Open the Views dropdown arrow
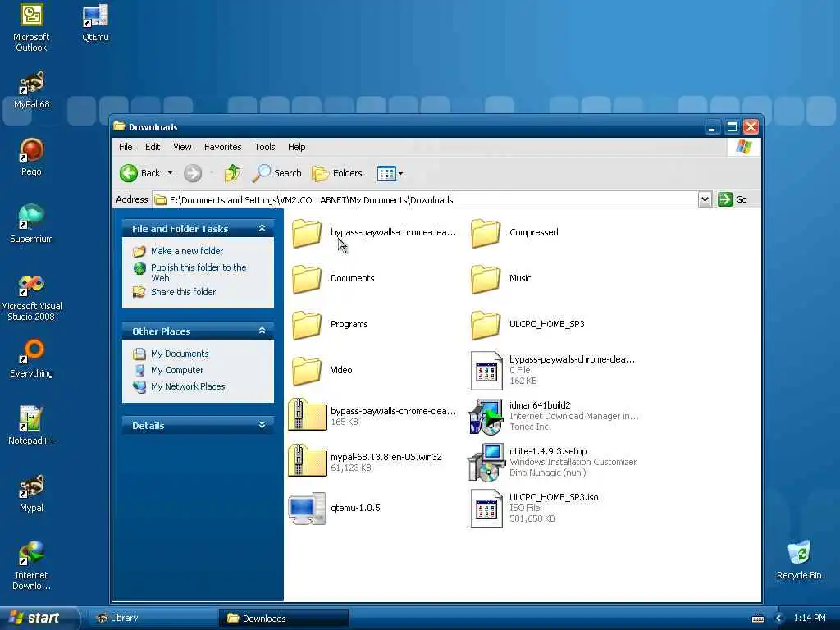840x630 pixels. pyautogui.click(x=400, y=173)
